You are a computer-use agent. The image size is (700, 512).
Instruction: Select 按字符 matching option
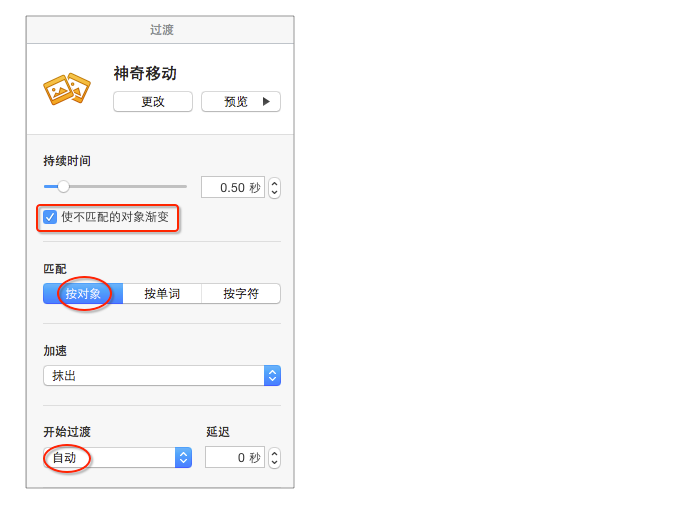(241, 294)
